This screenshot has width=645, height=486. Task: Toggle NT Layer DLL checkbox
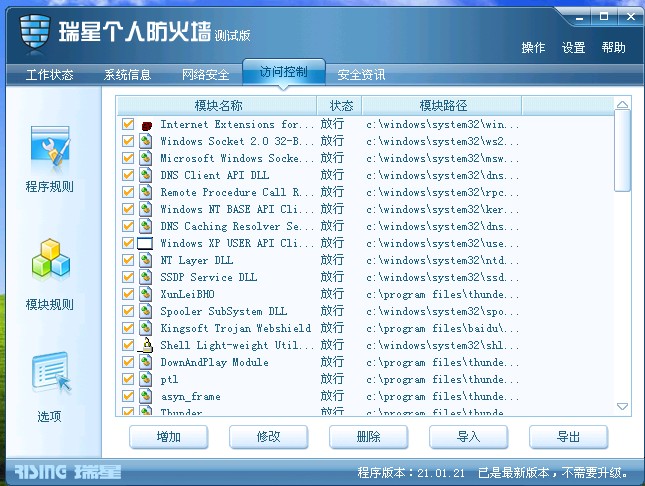128,260
